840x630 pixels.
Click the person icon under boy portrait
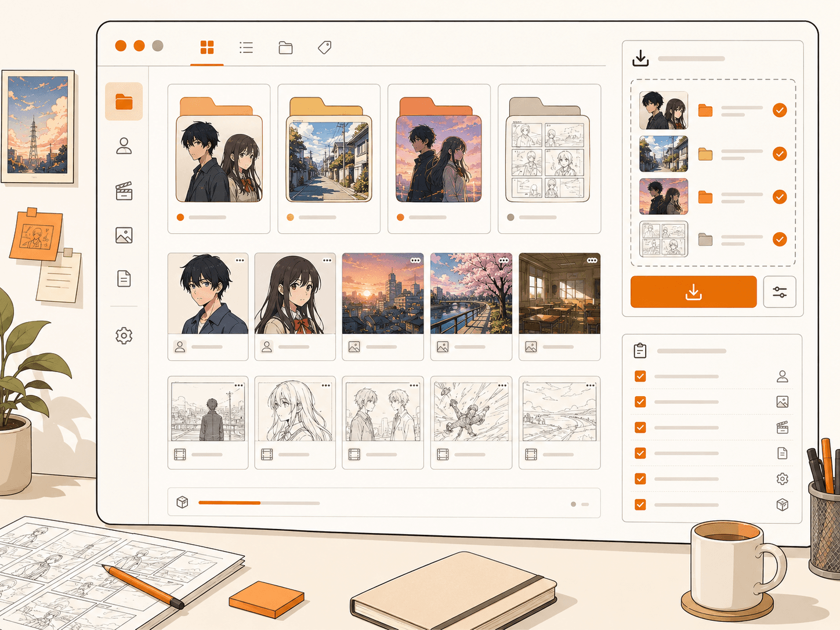(180, 347)
